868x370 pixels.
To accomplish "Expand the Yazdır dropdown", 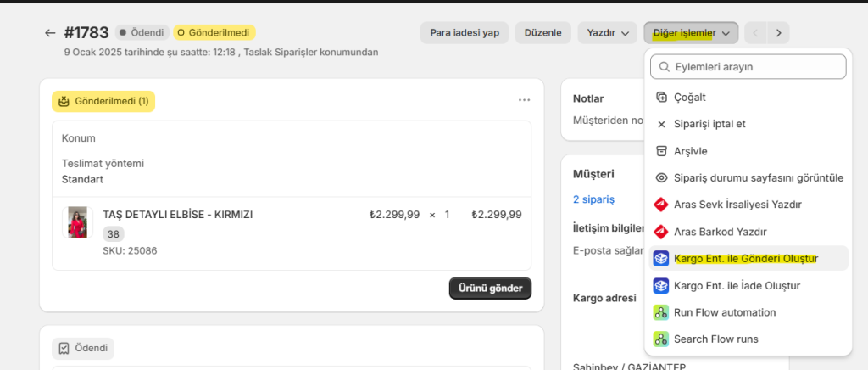I will pos(607,33).
